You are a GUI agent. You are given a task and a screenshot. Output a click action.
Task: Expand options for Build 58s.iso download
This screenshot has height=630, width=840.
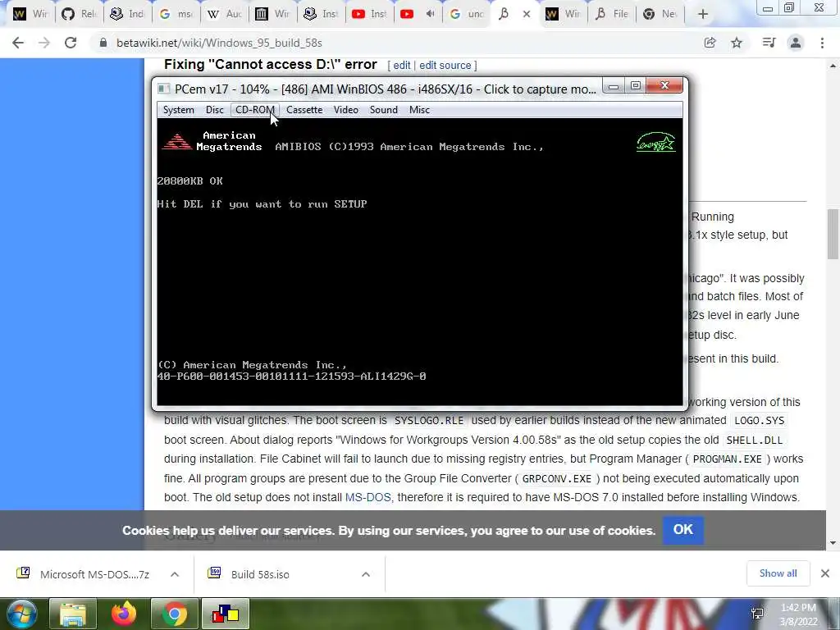click(x=366, y=574)
